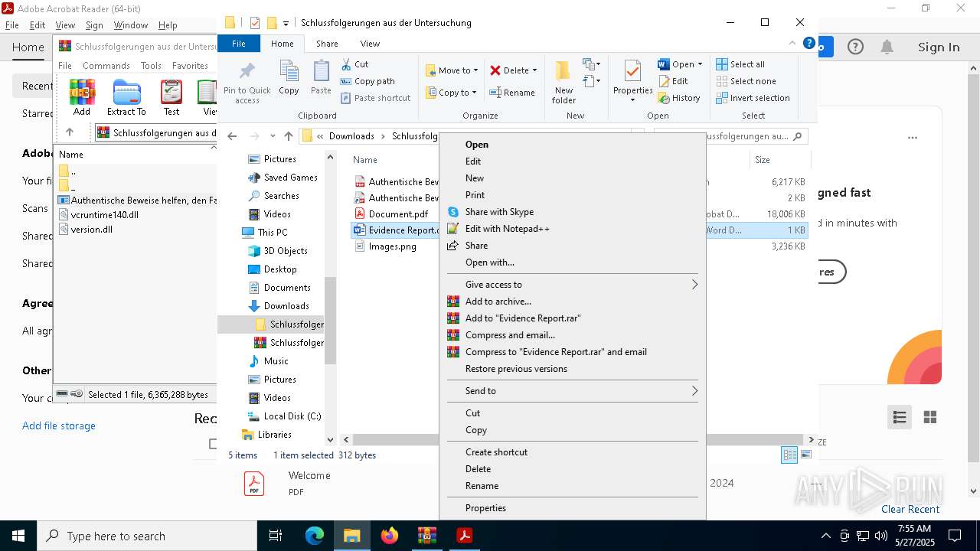Open the Delete dropdown arrow
The height and width of the screenshot is (551, 980).
pyautogui.click(x=534, y=70)
